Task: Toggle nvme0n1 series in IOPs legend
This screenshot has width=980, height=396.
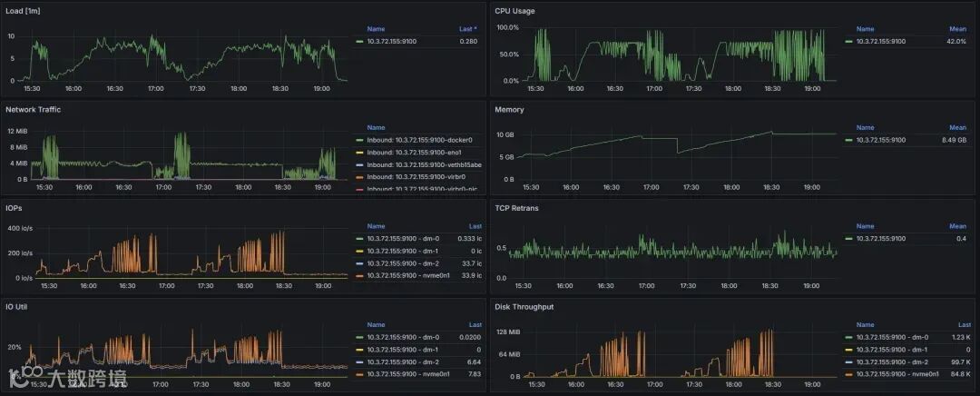Action: pos(407,275)
